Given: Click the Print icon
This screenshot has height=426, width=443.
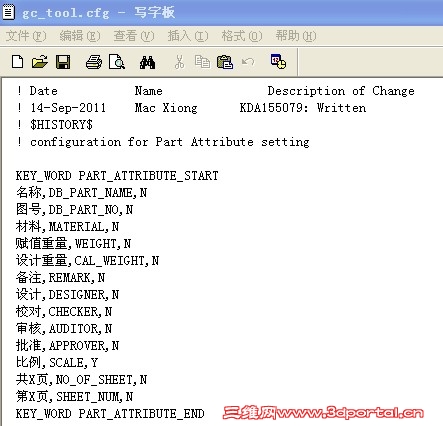Looking at the screenshot, I should point(94,62).
